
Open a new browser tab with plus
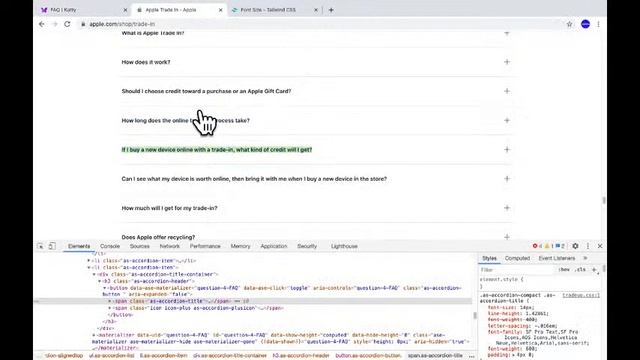pos(331,10)
